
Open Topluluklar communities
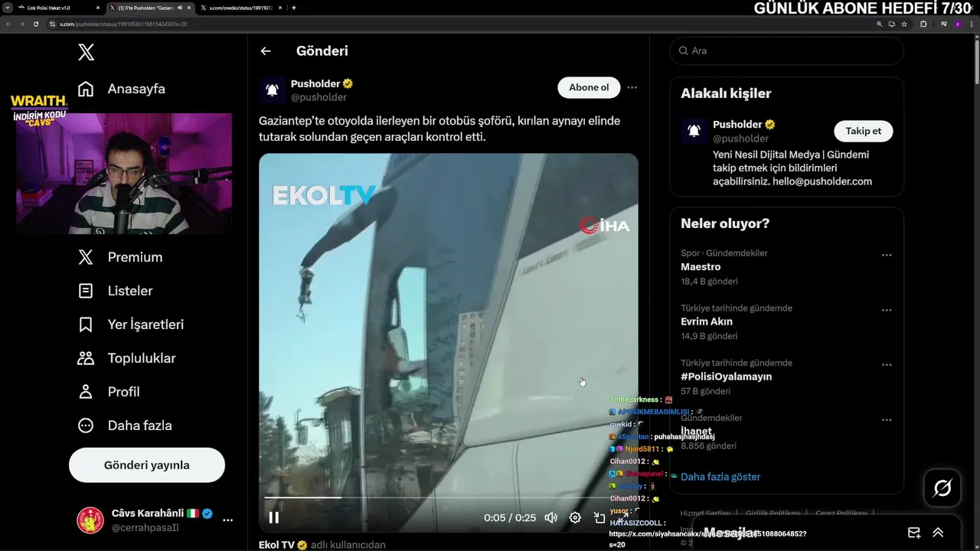127,358
